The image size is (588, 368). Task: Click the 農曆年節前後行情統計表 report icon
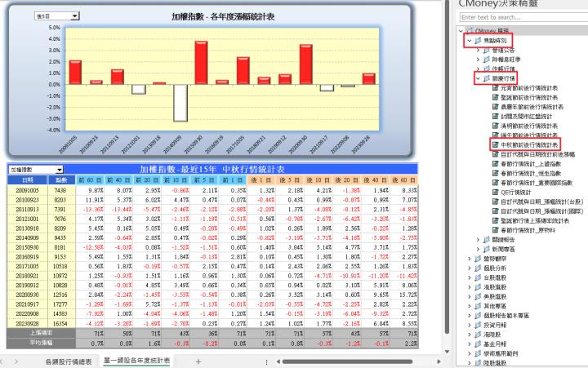click(495, 107)
